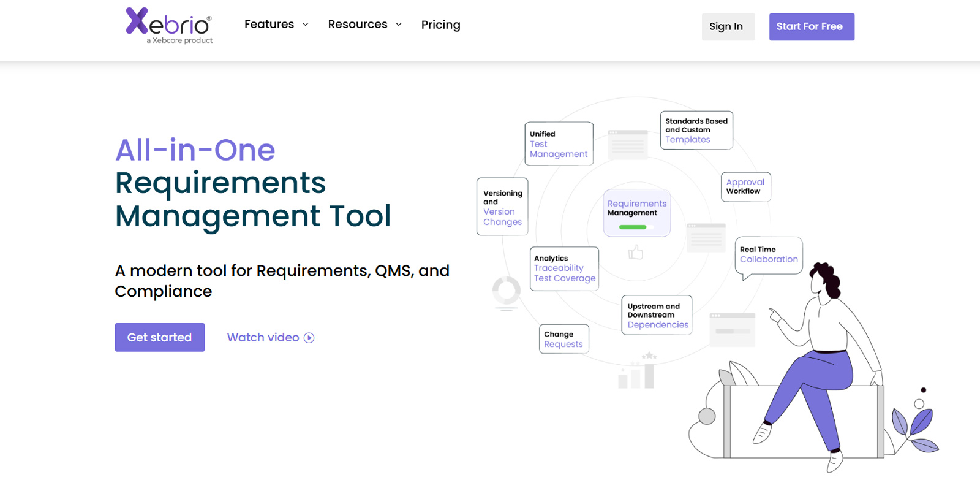Click the play icon beside Watch video

click(x=309, y=338)
